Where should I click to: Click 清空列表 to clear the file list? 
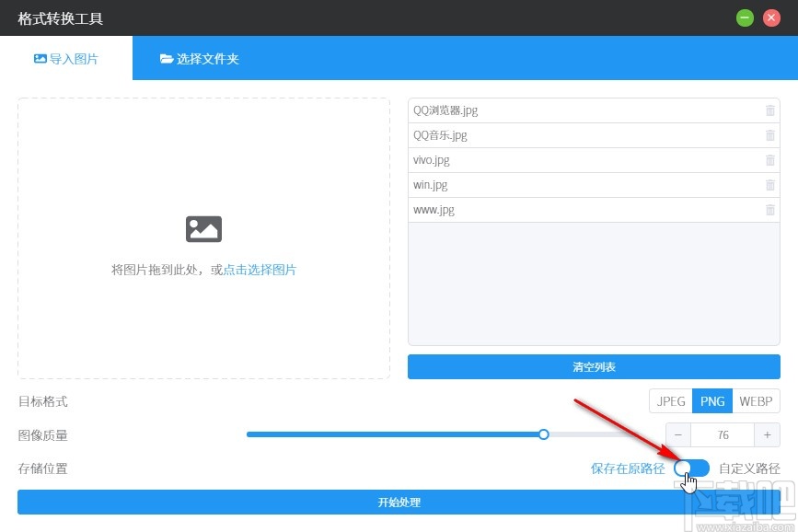[594, 366]
